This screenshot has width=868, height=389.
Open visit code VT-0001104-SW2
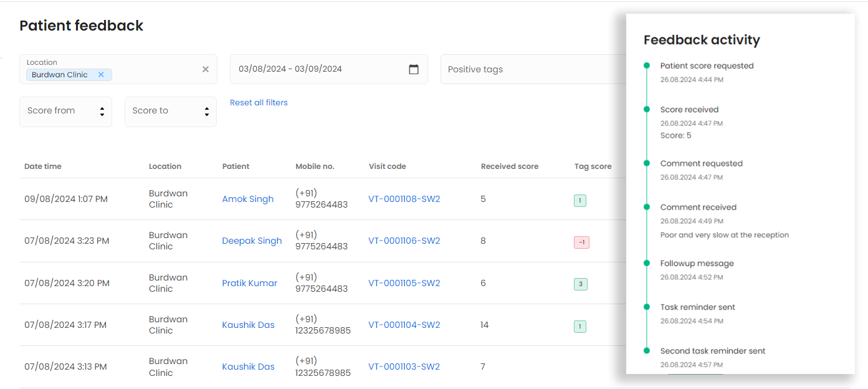click(404, 325)
